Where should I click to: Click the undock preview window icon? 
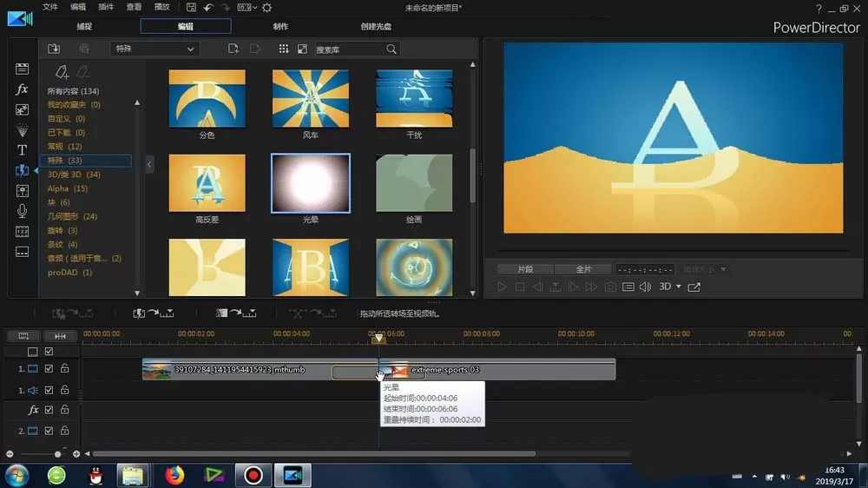[694, 287]
